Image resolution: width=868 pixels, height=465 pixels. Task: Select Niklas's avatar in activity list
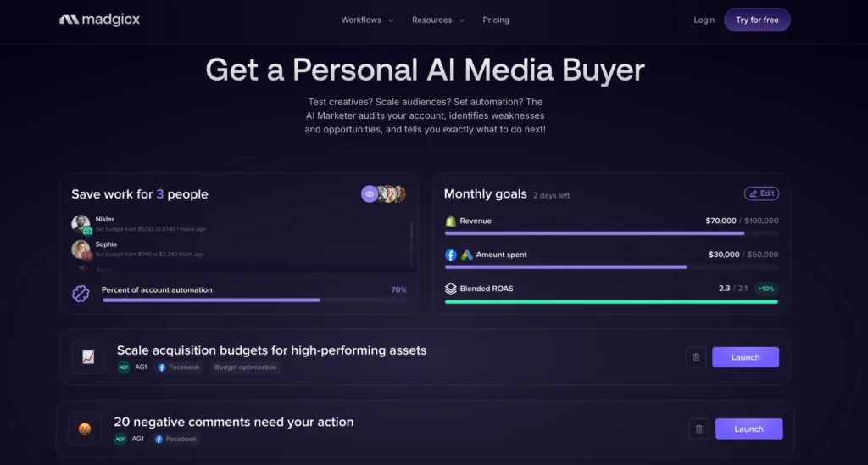pos(81,224)
